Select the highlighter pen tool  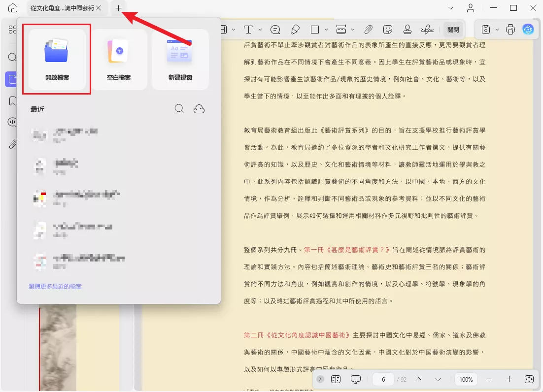pos(295,30)
